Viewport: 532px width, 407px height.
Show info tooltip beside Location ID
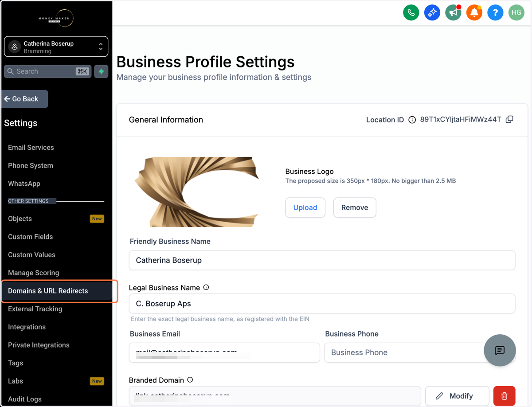tap(412, 120)
